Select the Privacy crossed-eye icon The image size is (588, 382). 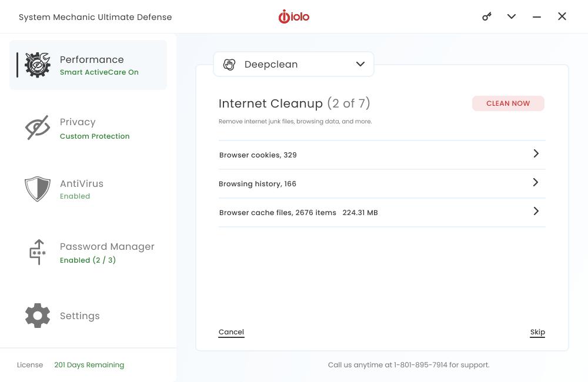[x=38, y=128]
